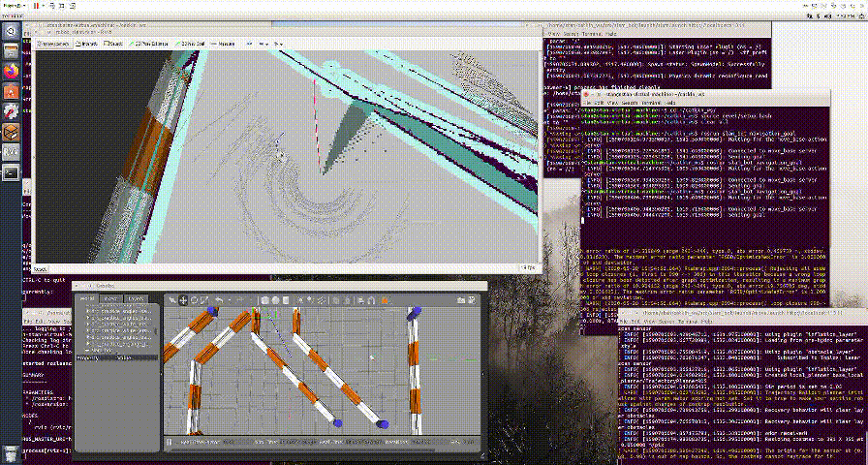Activate the Measure tool in RViz toolbar

point(222,44)
